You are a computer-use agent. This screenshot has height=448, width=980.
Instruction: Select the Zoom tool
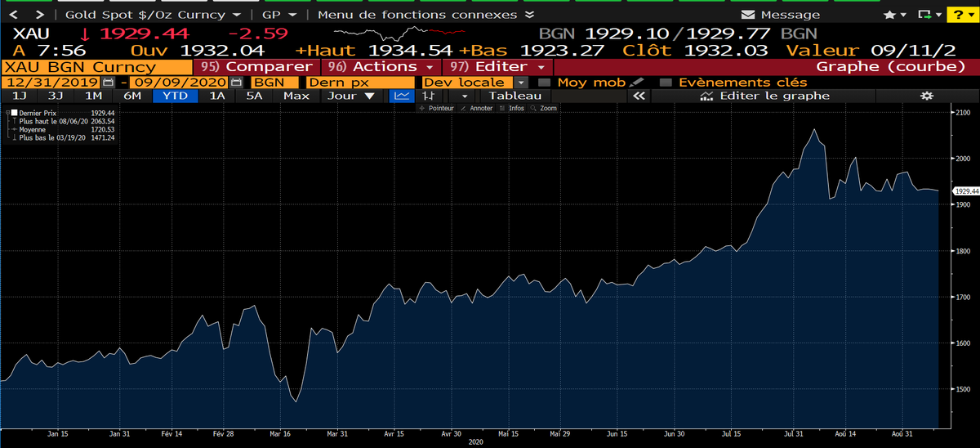(x=544, y=108)
